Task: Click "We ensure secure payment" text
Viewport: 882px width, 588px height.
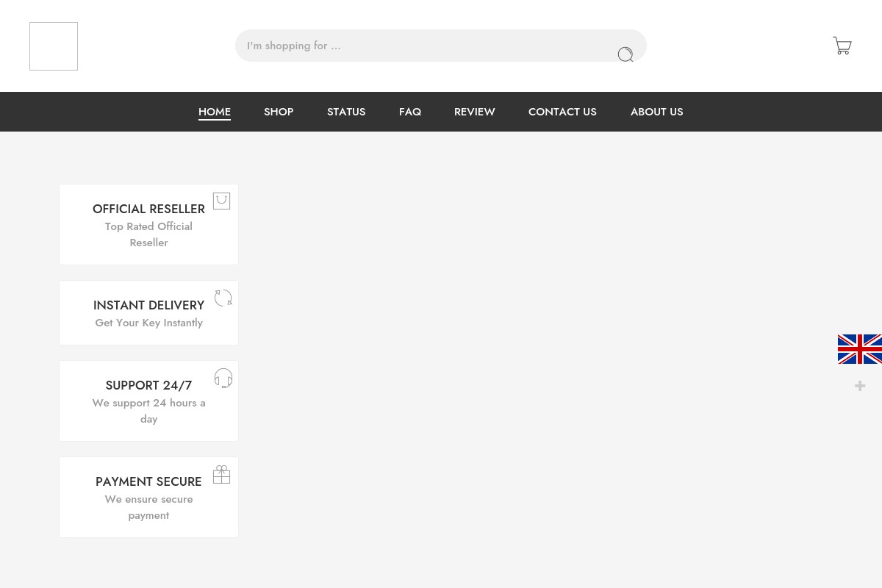Action: pyautogui.click(x=148, y=507)
